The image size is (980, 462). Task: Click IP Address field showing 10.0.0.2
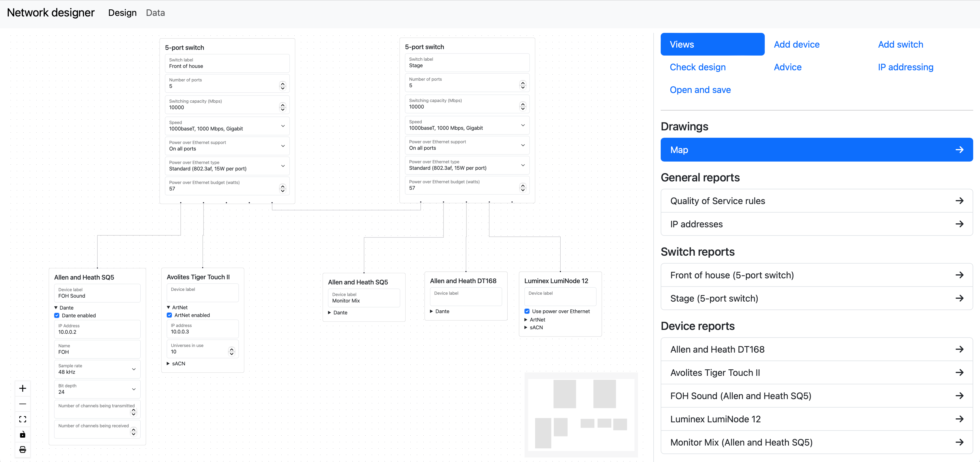click(97, 329)
